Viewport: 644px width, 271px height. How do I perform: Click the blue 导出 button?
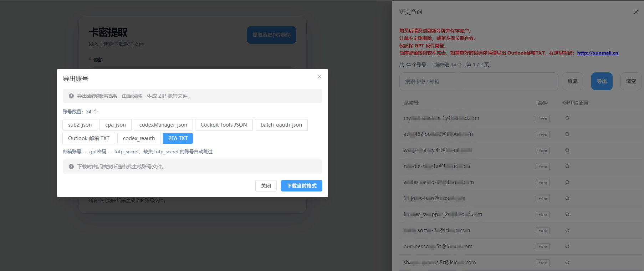click(602, 81)
